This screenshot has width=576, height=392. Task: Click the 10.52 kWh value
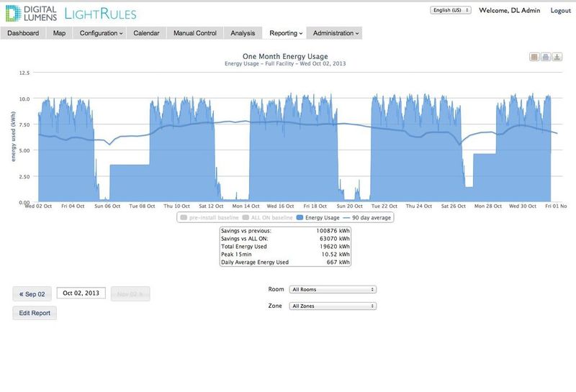click(336, 255)
